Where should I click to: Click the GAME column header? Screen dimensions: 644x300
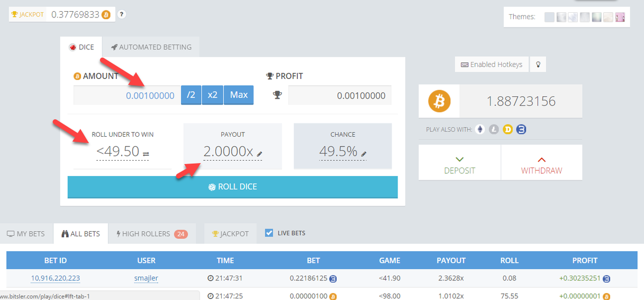pos(389,260)
